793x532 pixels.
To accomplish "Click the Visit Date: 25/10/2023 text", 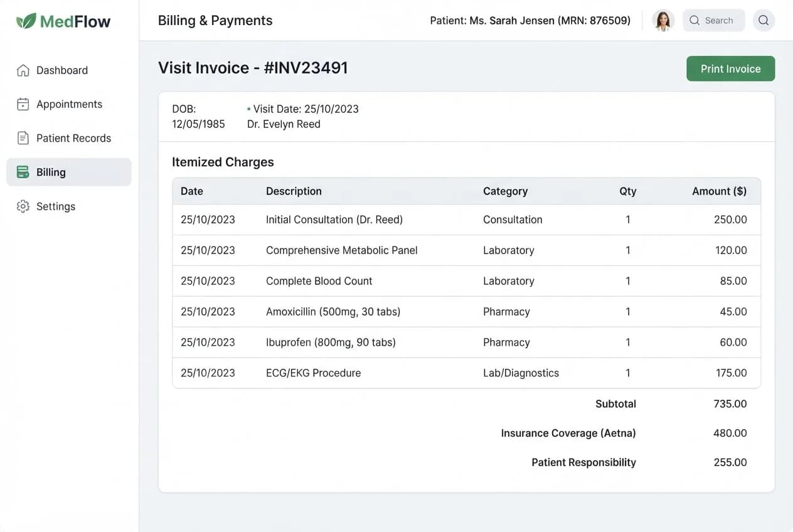I will (306, 109).
